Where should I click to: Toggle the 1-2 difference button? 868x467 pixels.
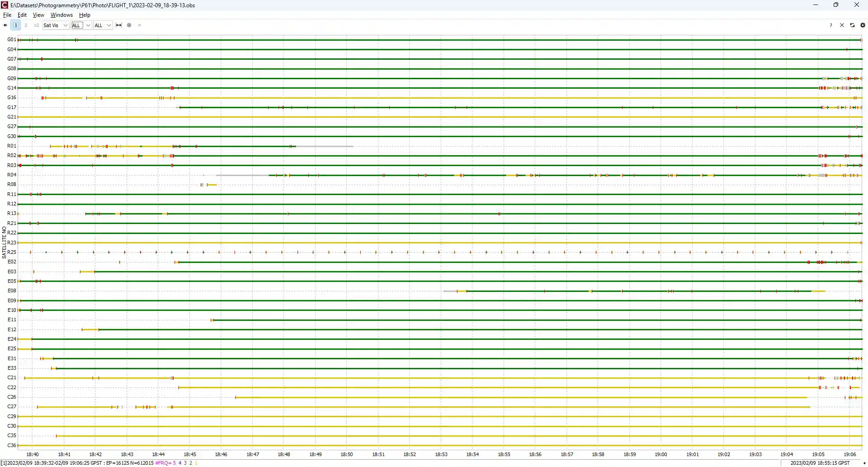pos(36,25)
